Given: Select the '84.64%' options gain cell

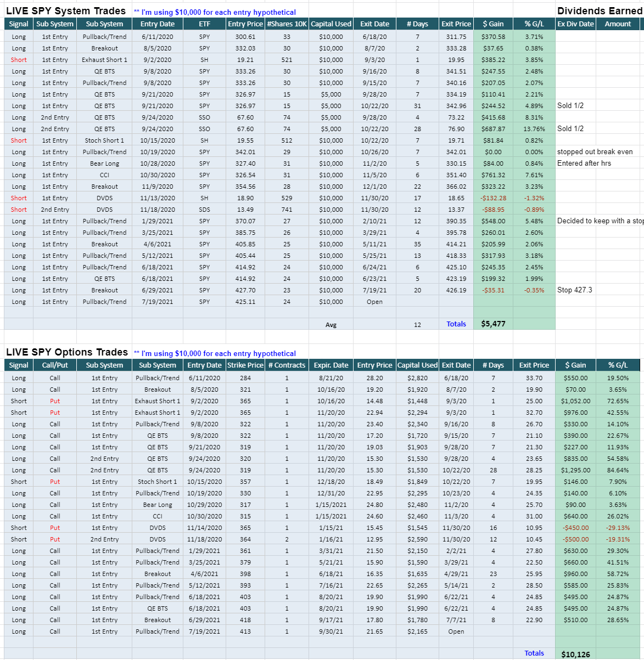Looking at the screenshot, I should 618,470.
